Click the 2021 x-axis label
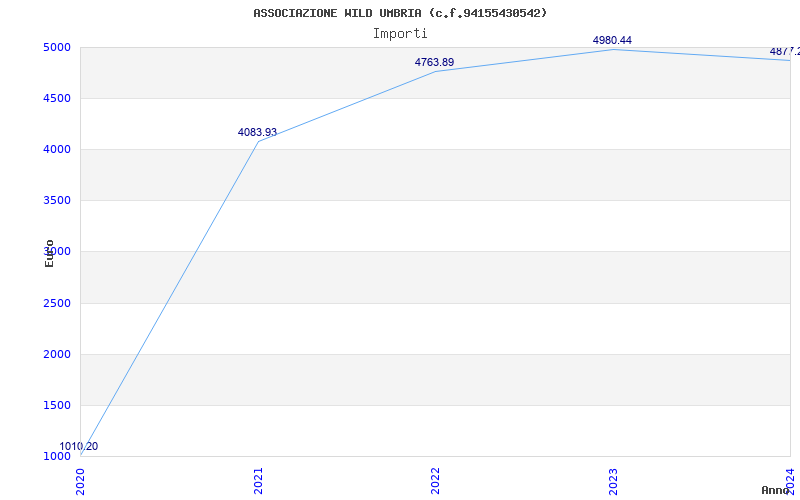 (x=258, y=481)
